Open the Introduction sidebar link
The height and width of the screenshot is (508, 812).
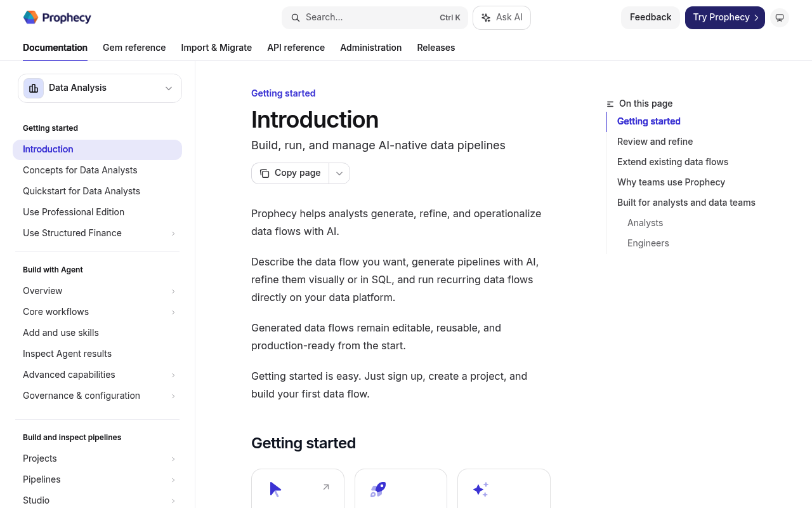coord(97,150)
